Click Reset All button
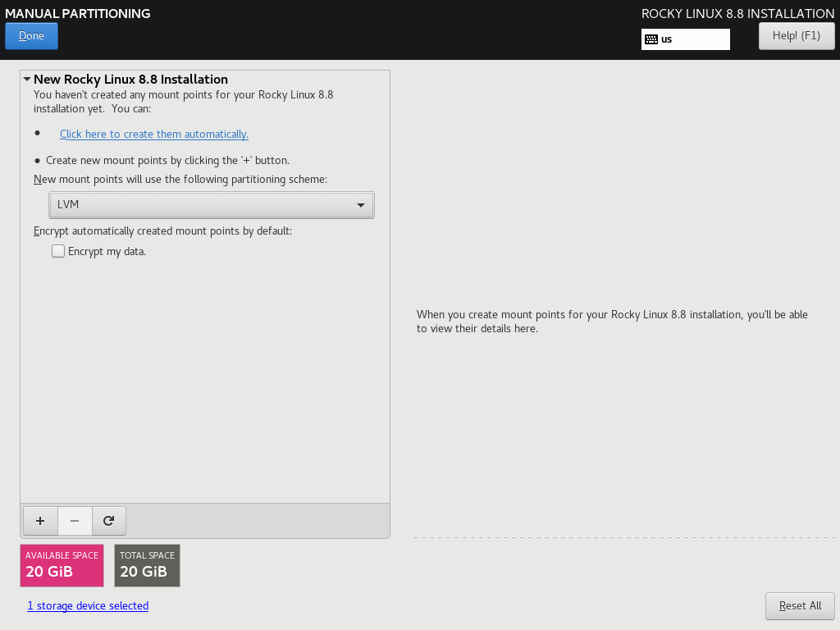 800,606
